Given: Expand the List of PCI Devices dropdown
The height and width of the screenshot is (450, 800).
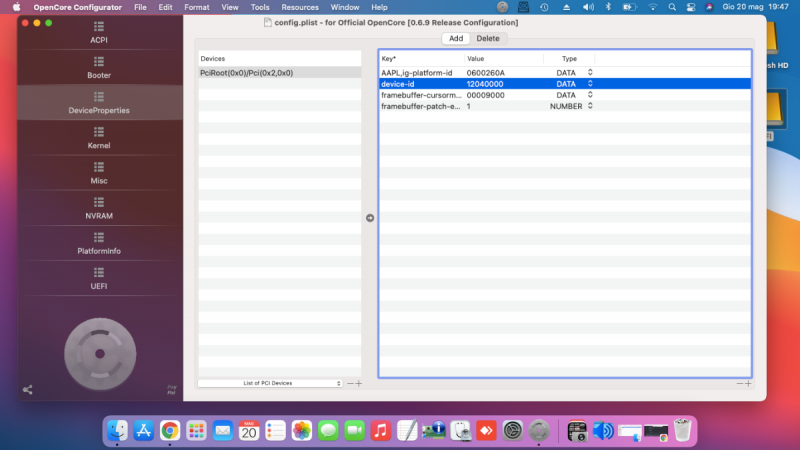Looking at the screenshot, I should pos(270,383).
